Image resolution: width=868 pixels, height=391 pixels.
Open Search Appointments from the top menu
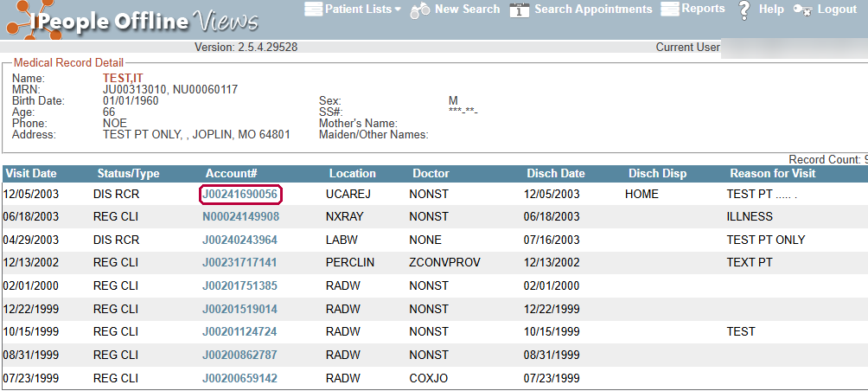point(593,10)
